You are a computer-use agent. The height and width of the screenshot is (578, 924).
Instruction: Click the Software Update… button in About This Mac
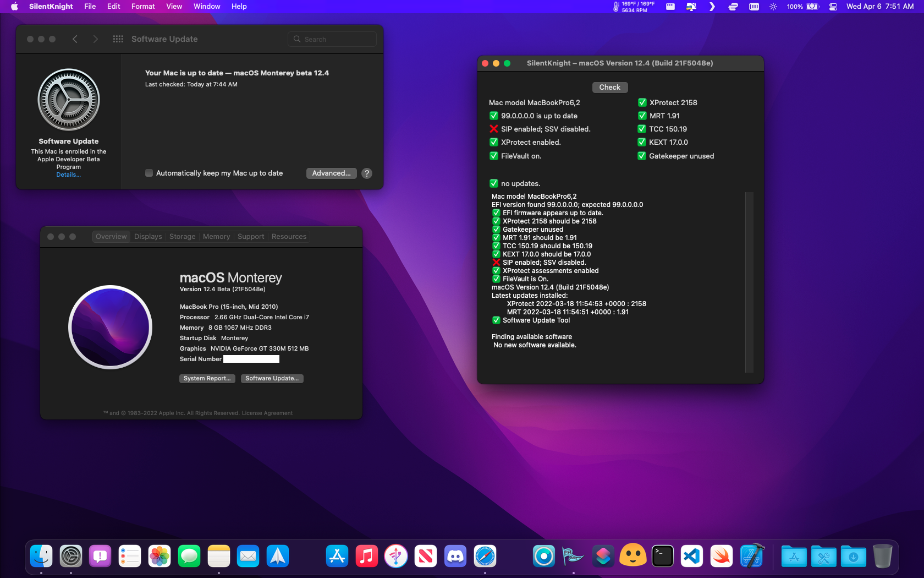pyautogui.click(x=272, y=379)
